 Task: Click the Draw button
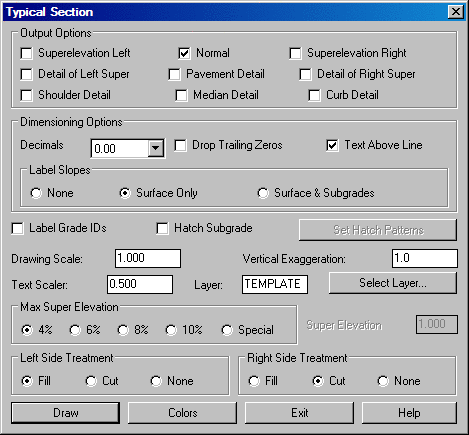(x=65, y=413)
